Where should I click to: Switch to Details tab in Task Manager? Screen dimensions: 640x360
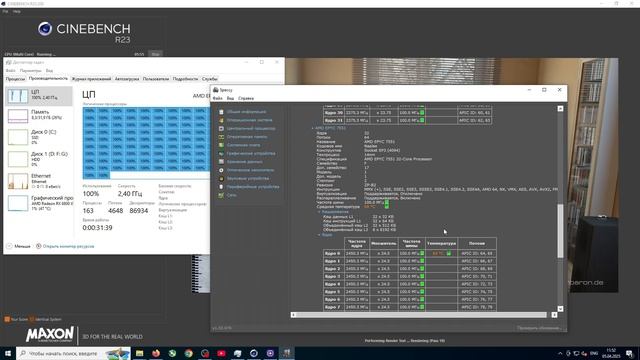185,79
